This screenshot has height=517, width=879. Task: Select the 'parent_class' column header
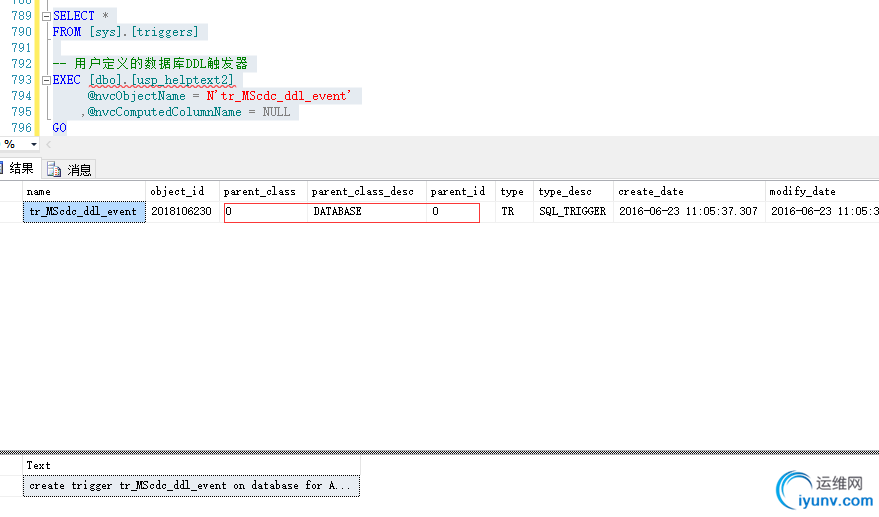(x=263, y=192)
